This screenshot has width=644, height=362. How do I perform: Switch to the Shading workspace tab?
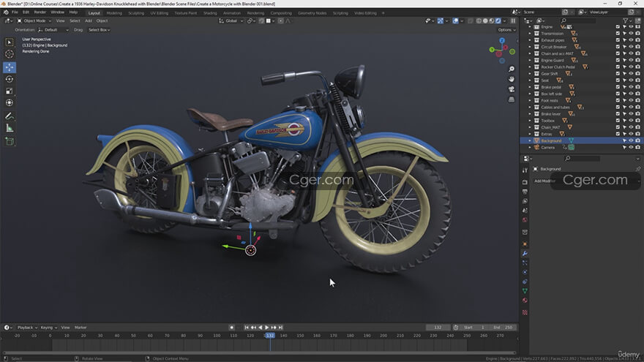(x=210, y=13)
